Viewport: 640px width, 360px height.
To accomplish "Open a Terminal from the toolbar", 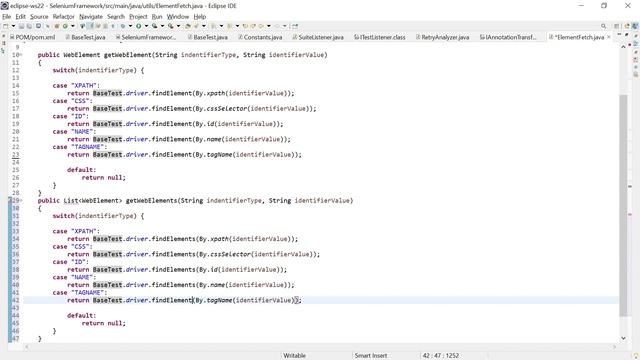I will 38,26.
